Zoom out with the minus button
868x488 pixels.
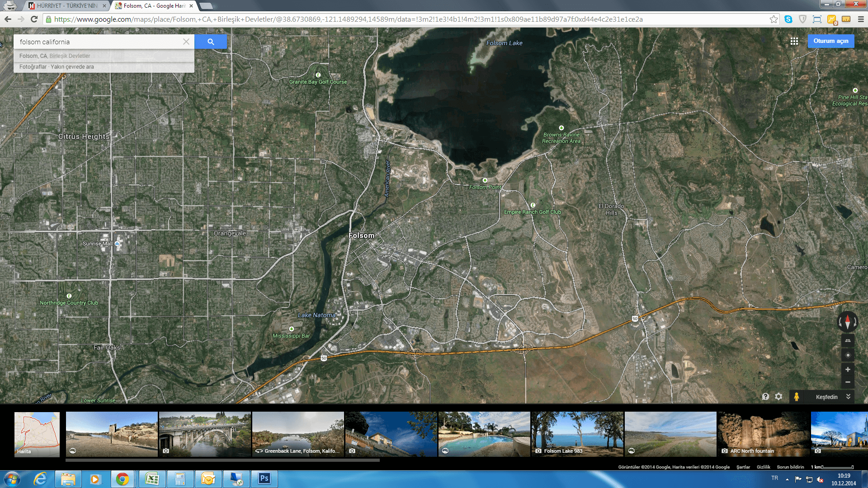click(x=848, y=382)
